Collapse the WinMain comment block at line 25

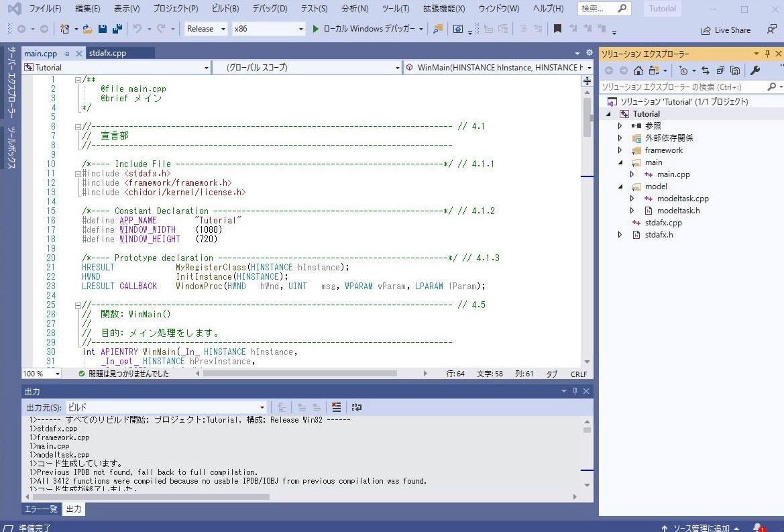pos(78,305)
